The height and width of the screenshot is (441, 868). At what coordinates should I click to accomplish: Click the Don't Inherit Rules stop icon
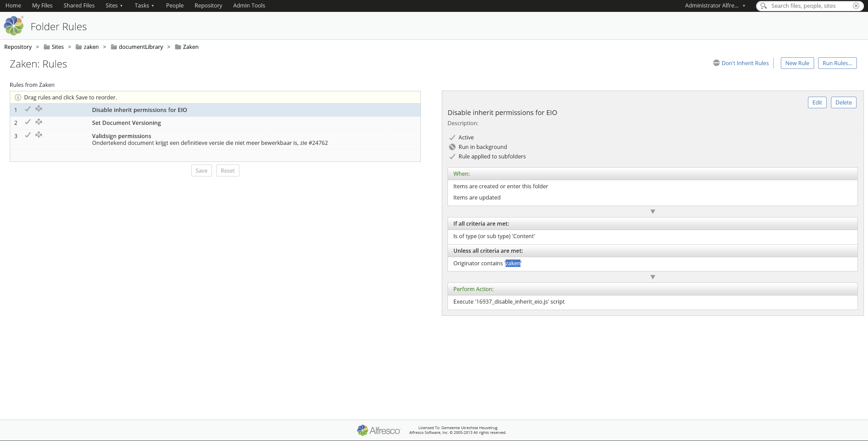(716, 63)
